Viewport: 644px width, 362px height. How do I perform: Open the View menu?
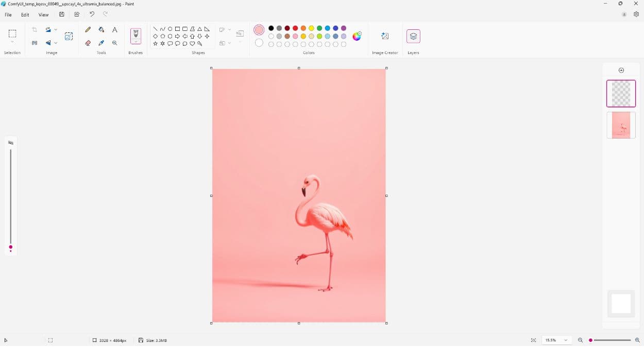click(43, 15)
